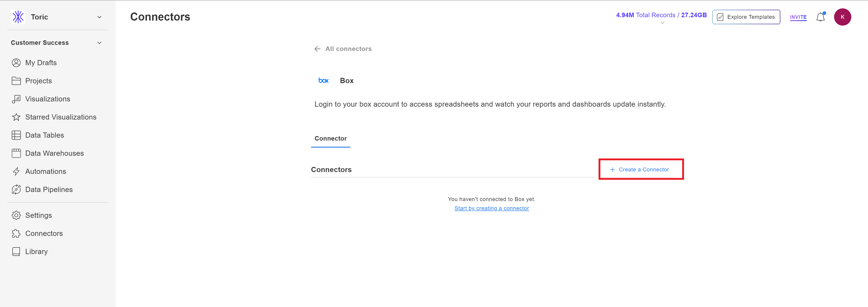Viewport: 868px width, 307px height.
Task: Click the Explore Templates chart icon
Action: point(720,17)
